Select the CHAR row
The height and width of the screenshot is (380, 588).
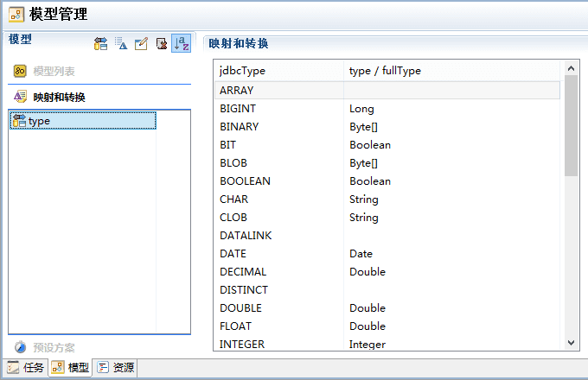click(387, 199)
